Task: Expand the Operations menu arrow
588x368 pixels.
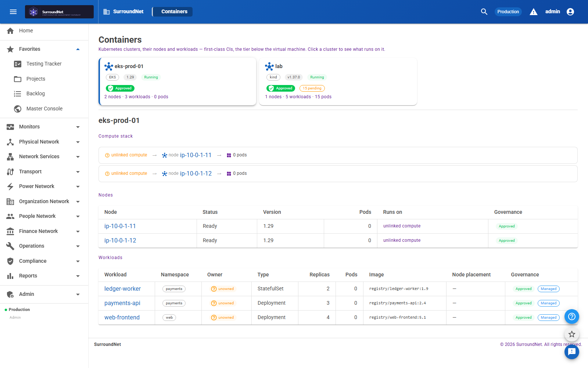Action: click(x=78, y=246)
